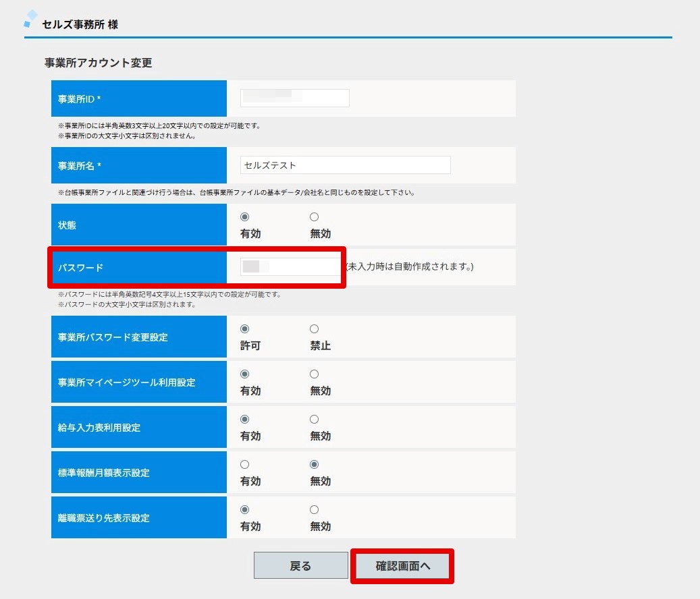Select 無効 for 事業所マイページツール利用設定
The height and width of the screenshot is (599, 700).
click(315, 374)
